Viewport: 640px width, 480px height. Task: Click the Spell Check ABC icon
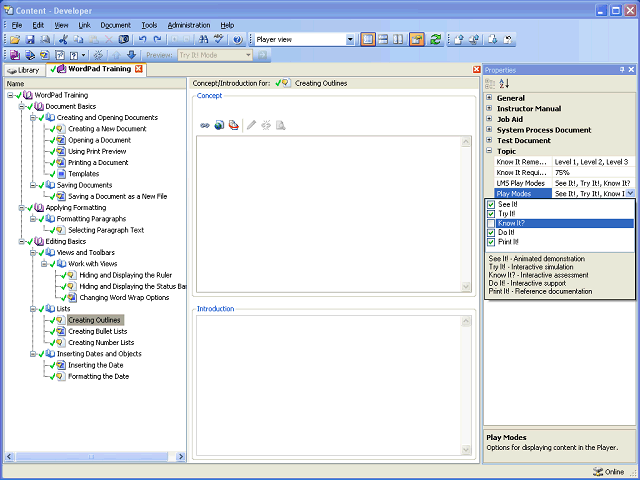click(219, 40)
